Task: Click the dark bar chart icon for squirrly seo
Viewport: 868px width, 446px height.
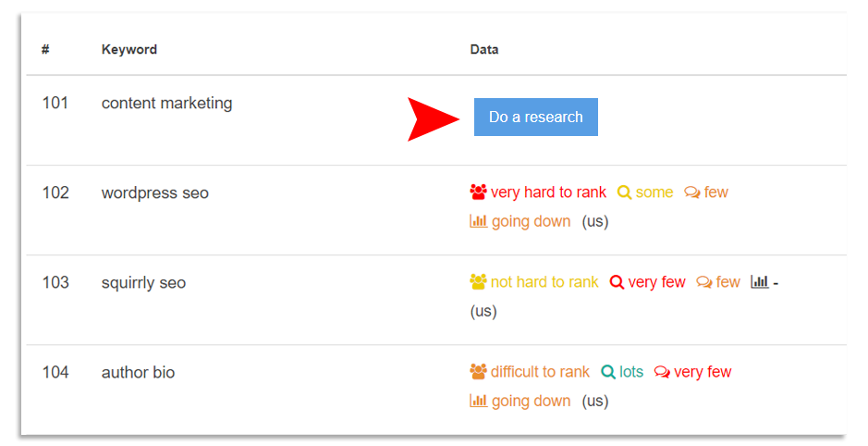Action: point(760,281)
